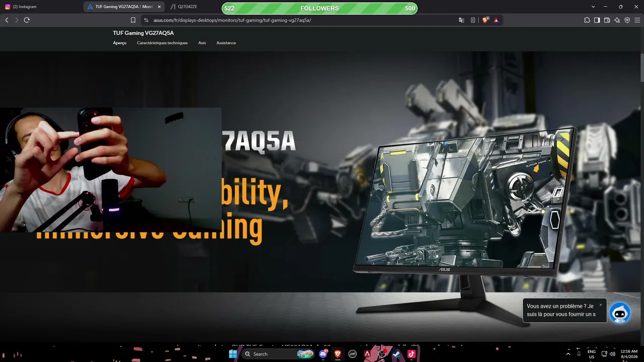Viewport: 644px width, 362px height.
Task: Open the Avis section
Action: pos(202,43)
